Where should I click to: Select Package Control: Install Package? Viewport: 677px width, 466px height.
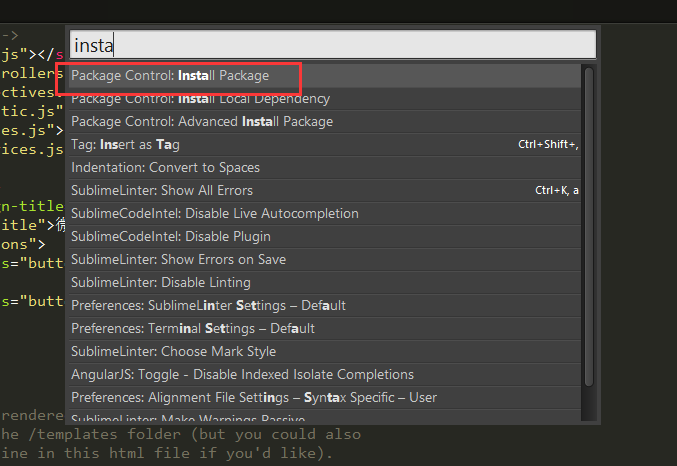coord(325,76)
